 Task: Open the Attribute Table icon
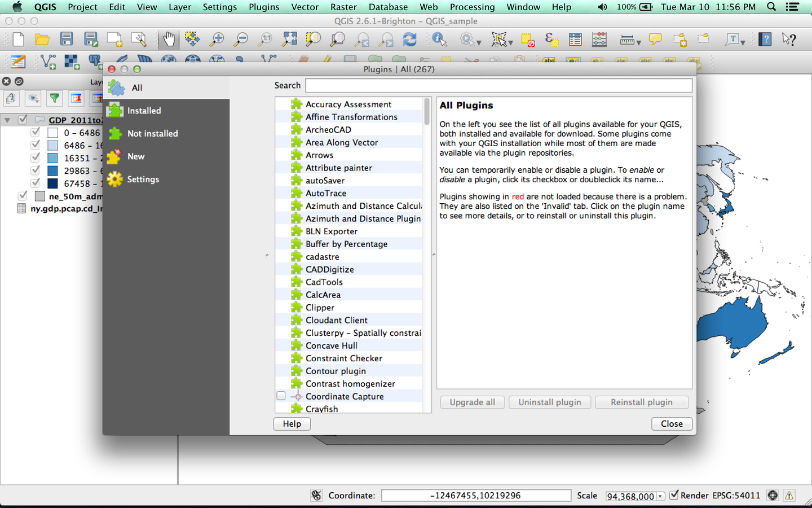[575, 40]
